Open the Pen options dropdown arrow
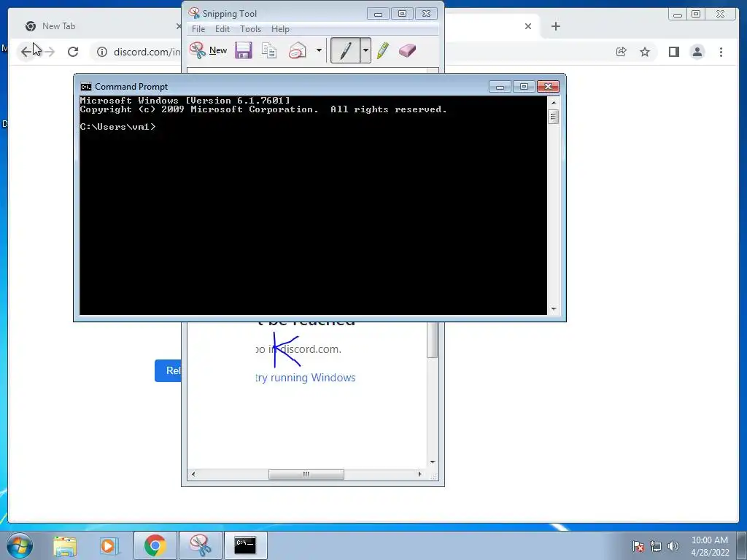Image resolution: width=747 pixels, height=560 pixels. [365, 50]
